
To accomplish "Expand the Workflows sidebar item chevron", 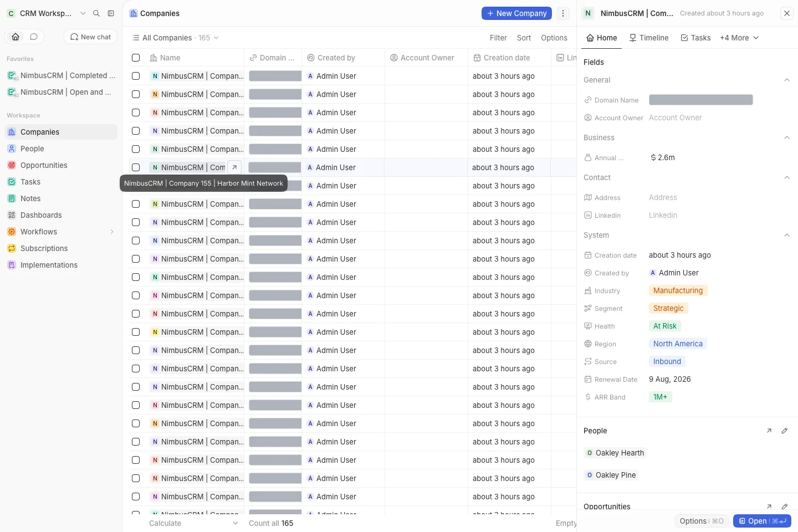I will click(112, 232).
